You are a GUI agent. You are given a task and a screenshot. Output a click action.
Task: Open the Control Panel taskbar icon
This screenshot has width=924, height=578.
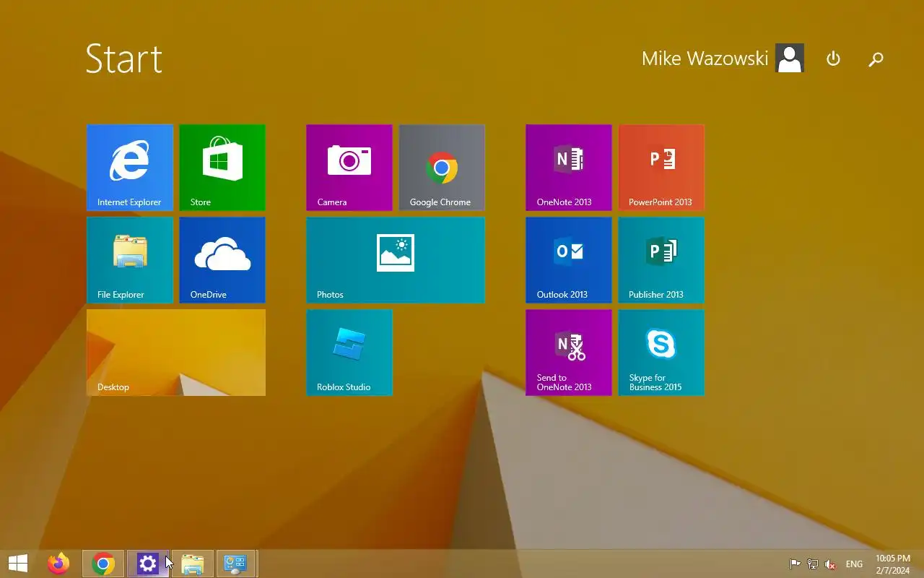[x=236, y=564]
